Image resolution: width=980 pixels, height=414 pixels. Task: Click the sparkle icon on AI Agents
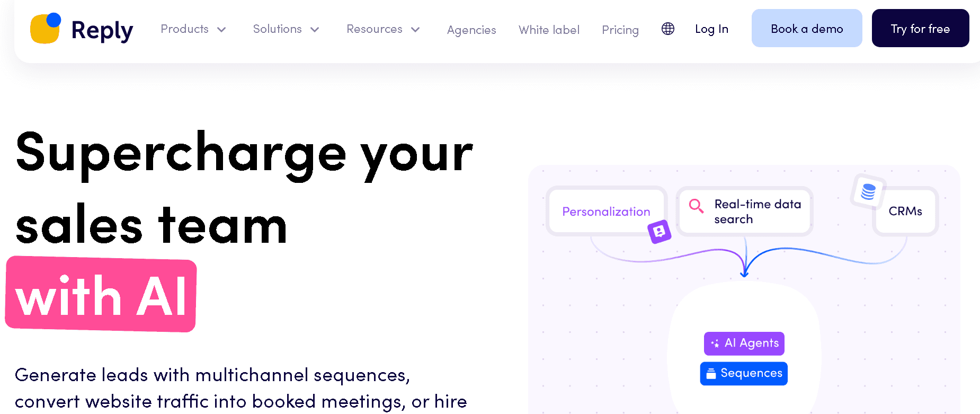pyautogui.click(x=716, y=343)
